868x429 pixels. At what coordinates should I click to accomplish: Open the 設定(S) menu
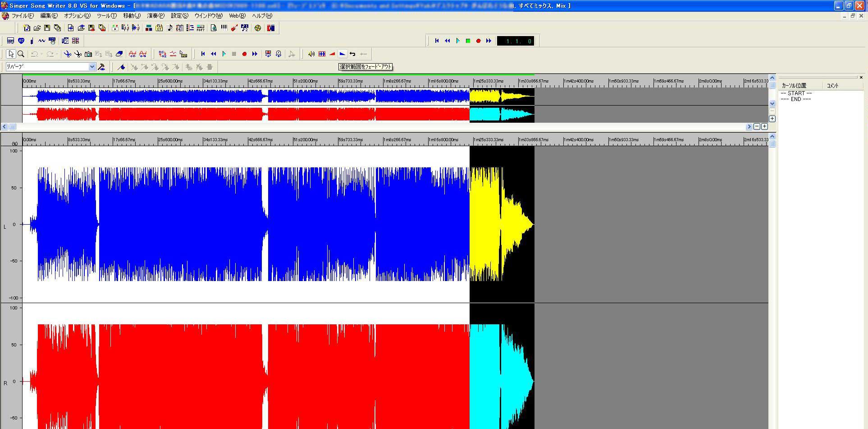coord(179,16)
